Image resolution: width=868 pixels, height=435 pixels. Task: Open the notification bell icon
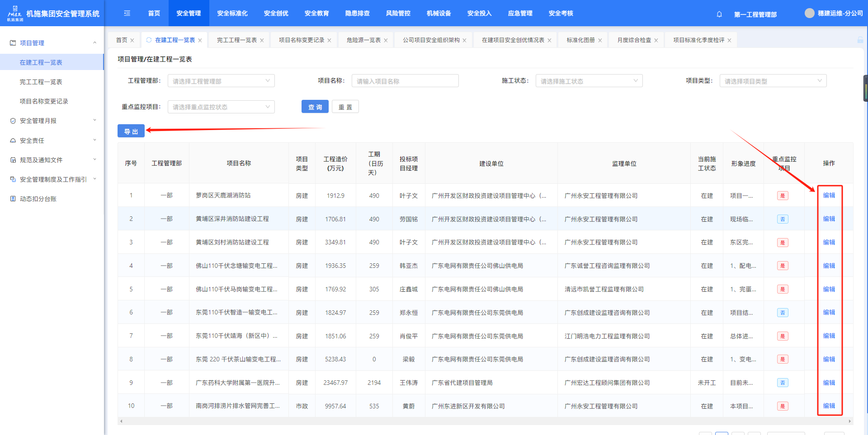click(719, 14)
